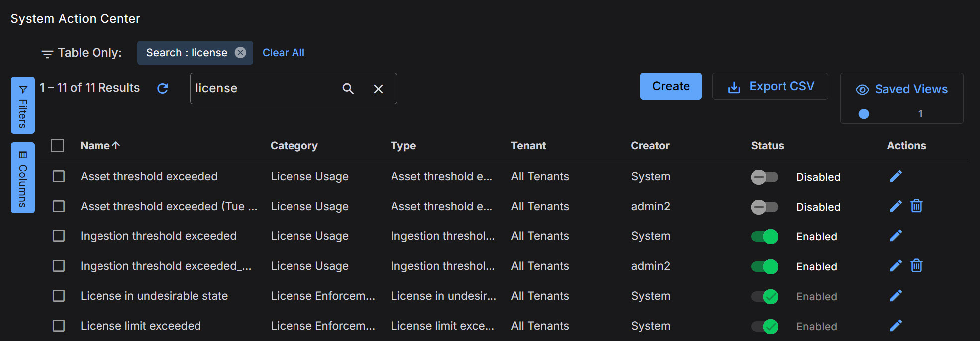Clear the license search field text
This screenshot has height=341, width=980.
tap(378, 89)
